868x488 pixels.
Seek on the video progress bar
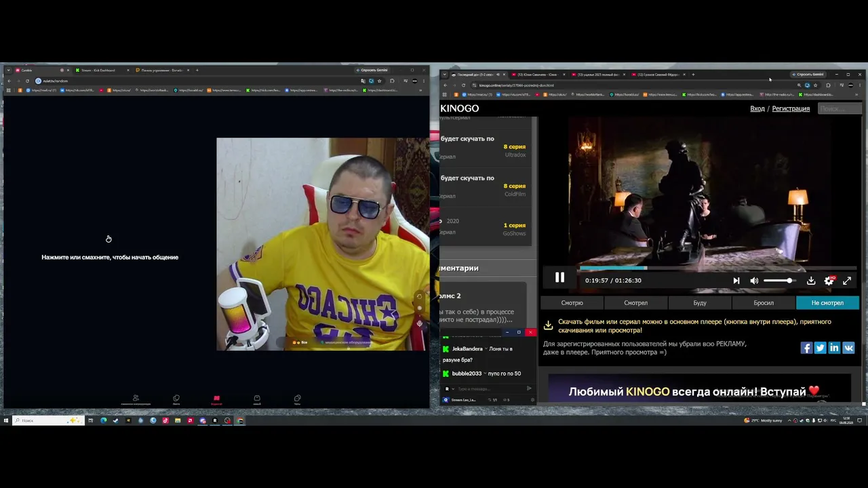717,268
